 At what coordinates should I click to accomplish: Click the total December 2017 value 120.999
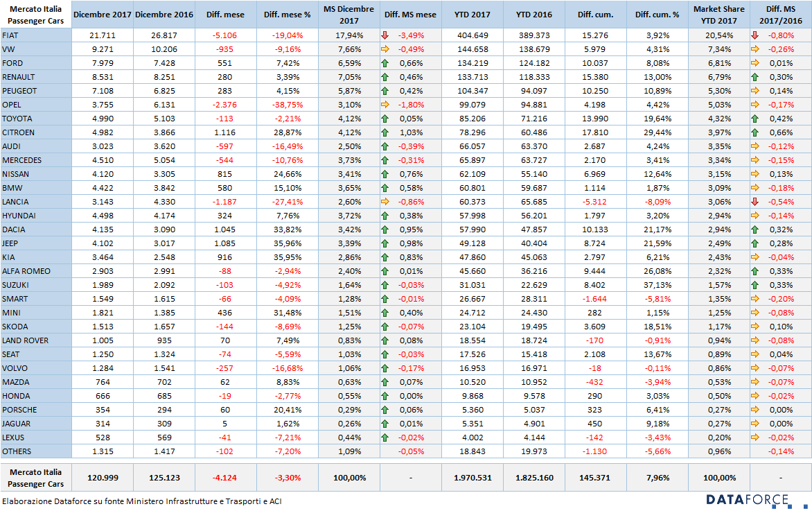103,478
